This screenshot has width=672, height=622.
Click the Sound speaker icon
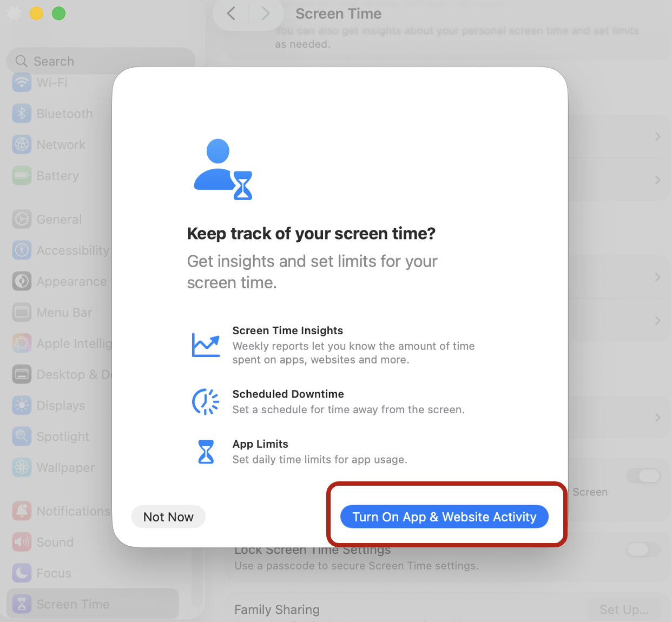[x=22, y=542]
